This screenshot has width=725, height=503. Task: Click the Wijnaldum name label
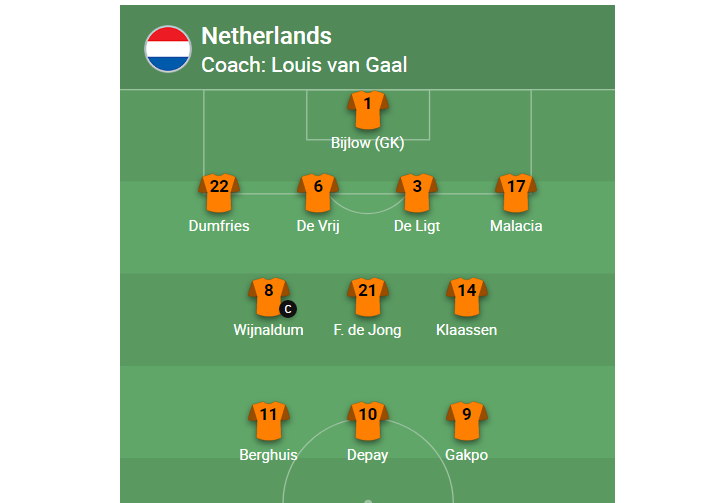coord(269,330)
